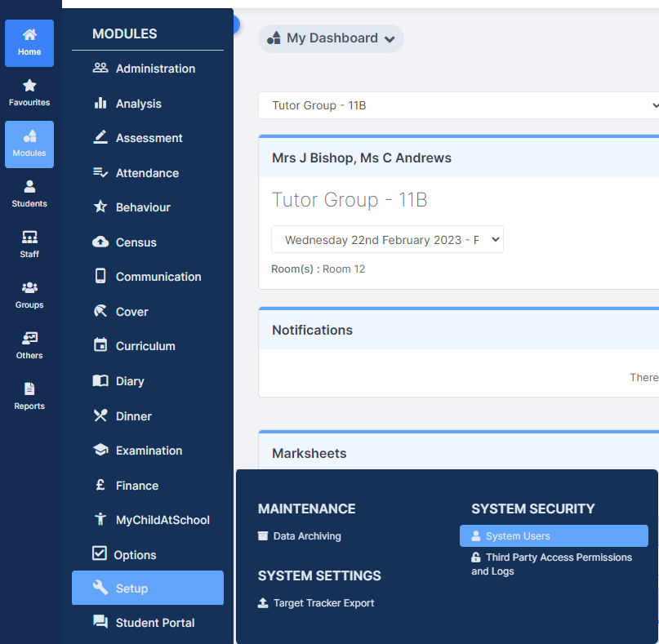This screenshot has width=659, height=644.
Task: Open Target Tracker Export link
Action: [x=316, y=603]
